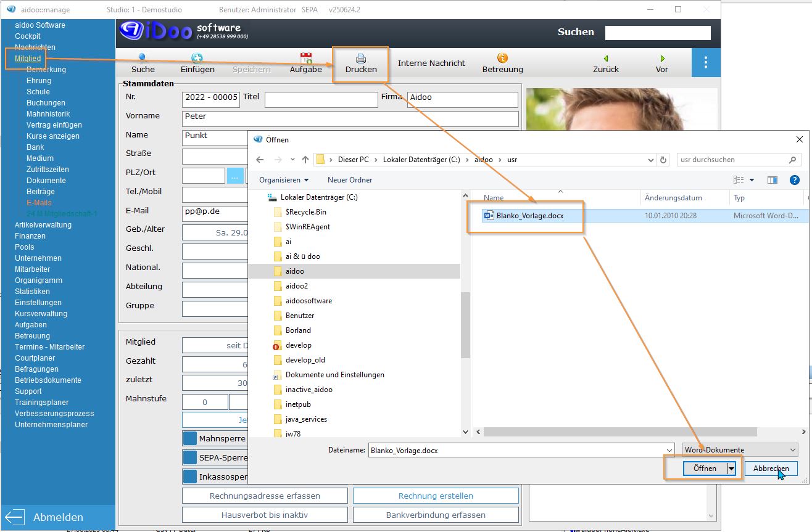Click the Einfügen globe icon
The image size is (812, 532).
pyautogui.click(x=197, y=58)
